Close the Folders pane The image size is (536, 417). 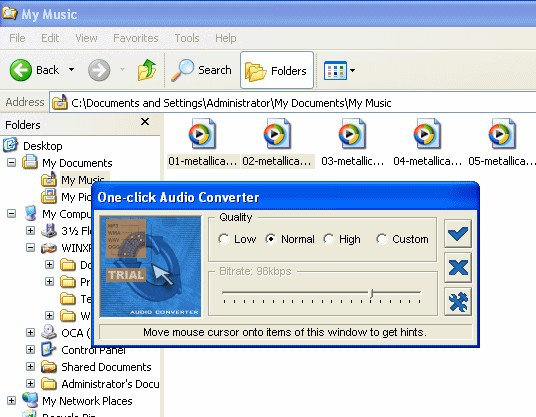coord(145,122)
